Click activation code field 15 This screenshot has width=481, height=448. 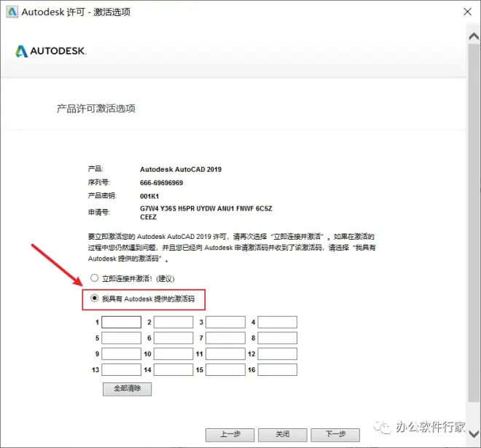pos(225,370)
